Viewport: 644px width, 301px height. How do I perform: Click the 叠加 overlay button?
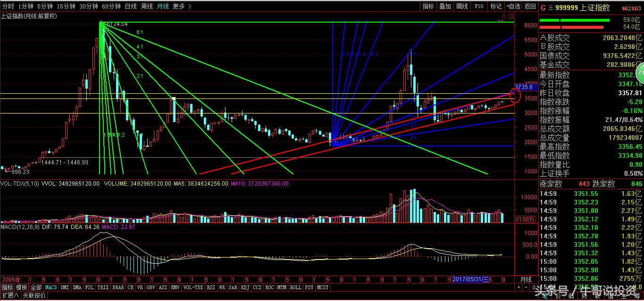click(445, 6)
